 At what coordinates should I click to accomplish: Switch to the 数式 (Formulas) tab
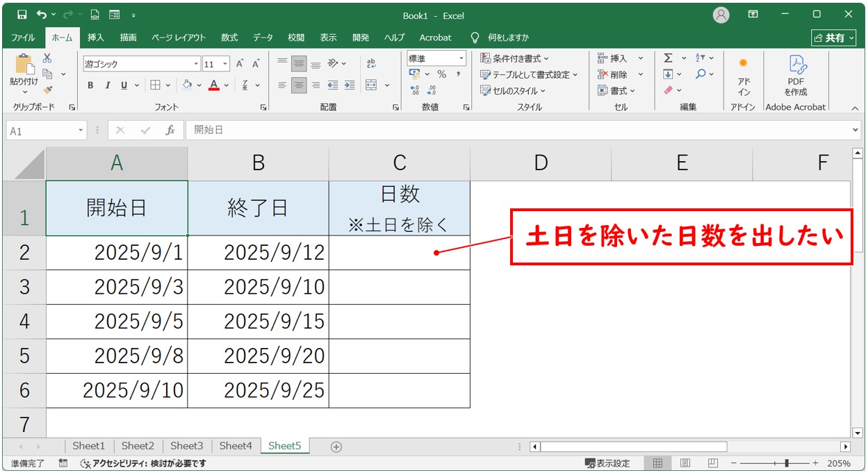tap(229, 38)
